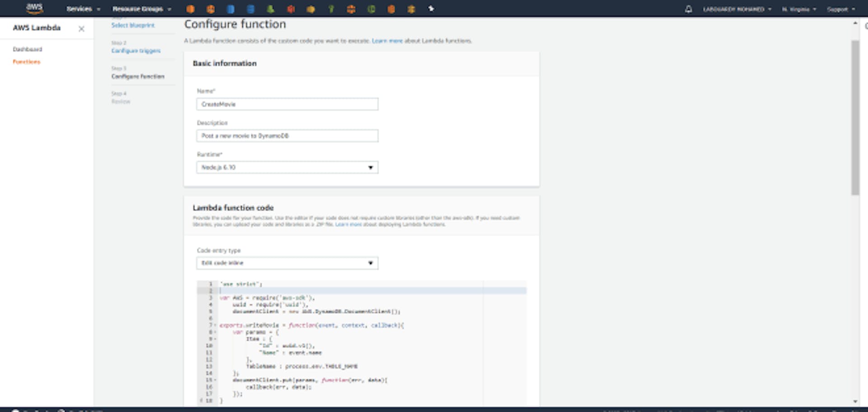Collapse code fold at line 7

point(215,325)
